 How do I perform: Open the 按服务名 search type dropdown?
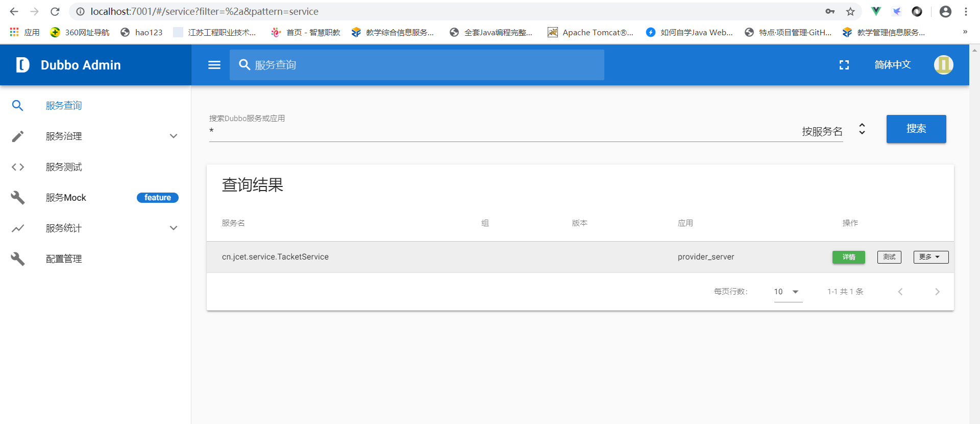pos(822,131)
